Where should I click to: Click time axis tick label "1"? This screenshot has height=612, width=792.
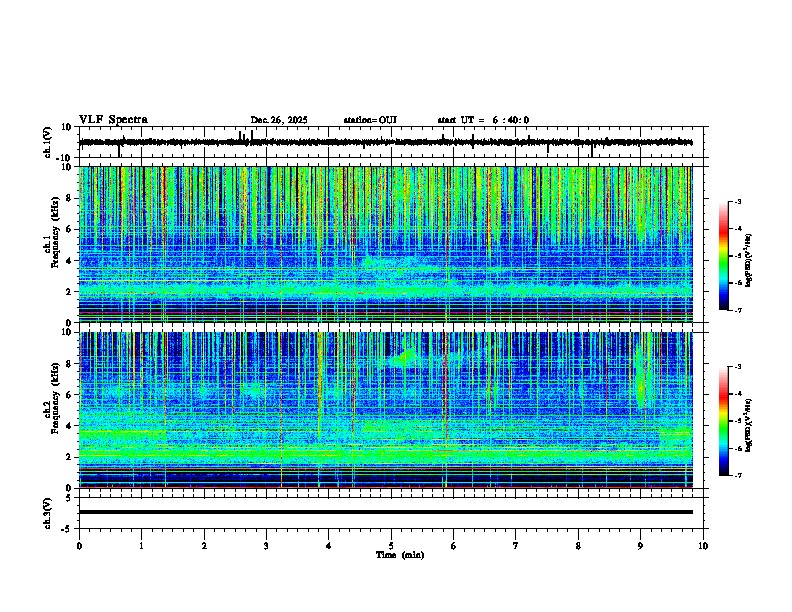point(141,546)
